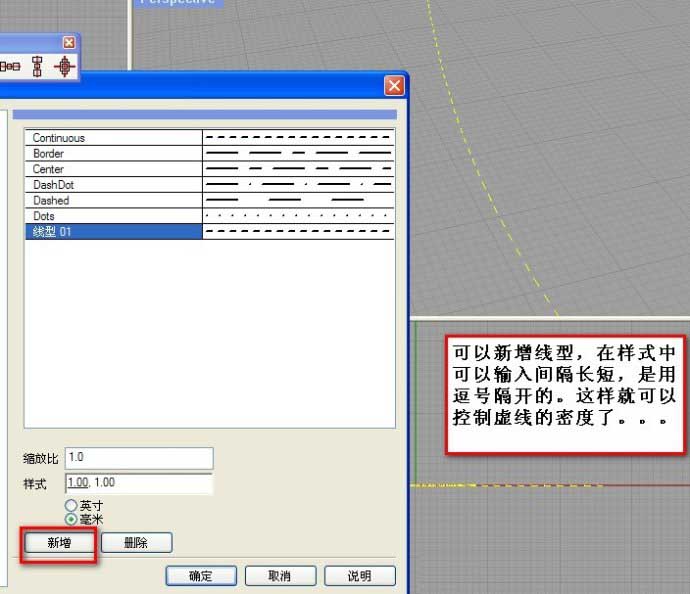This screenshot has width=690, height=594.
Task: Select the 英寸 (inches) radio button
Action: [71, 506]
